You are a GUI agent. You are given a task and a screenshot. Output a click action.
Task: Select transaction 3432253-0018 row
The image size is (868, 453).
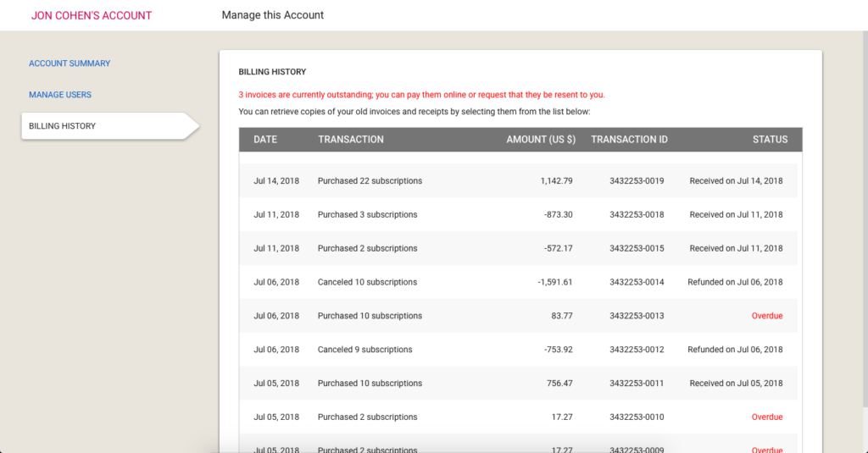tap(518, 214)
